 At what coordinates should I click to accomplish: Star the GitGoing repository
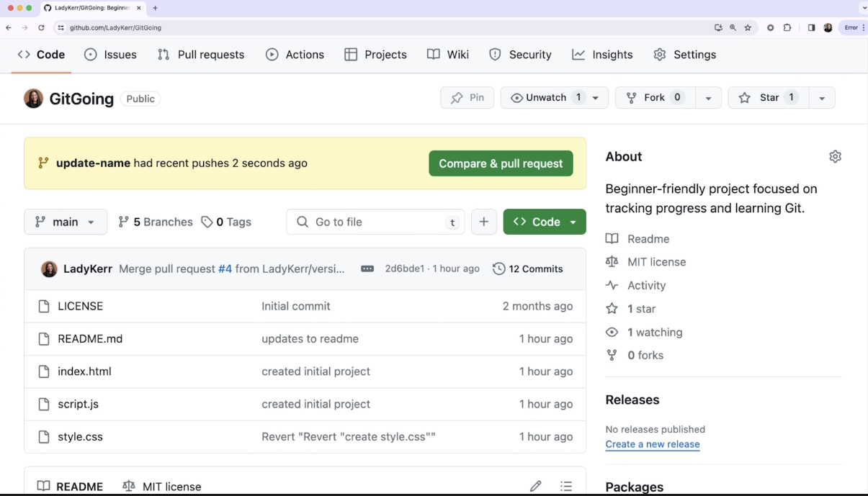(x=769, y=97)
